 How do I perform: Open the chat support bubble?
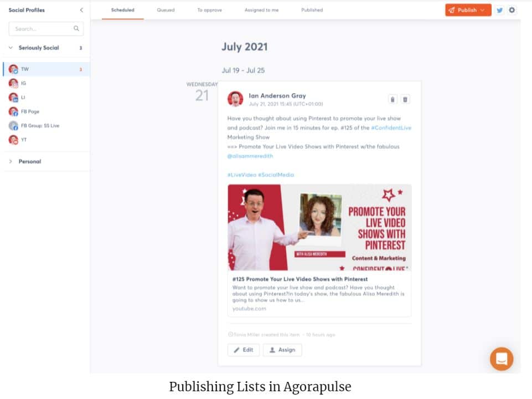click(502, 359)
